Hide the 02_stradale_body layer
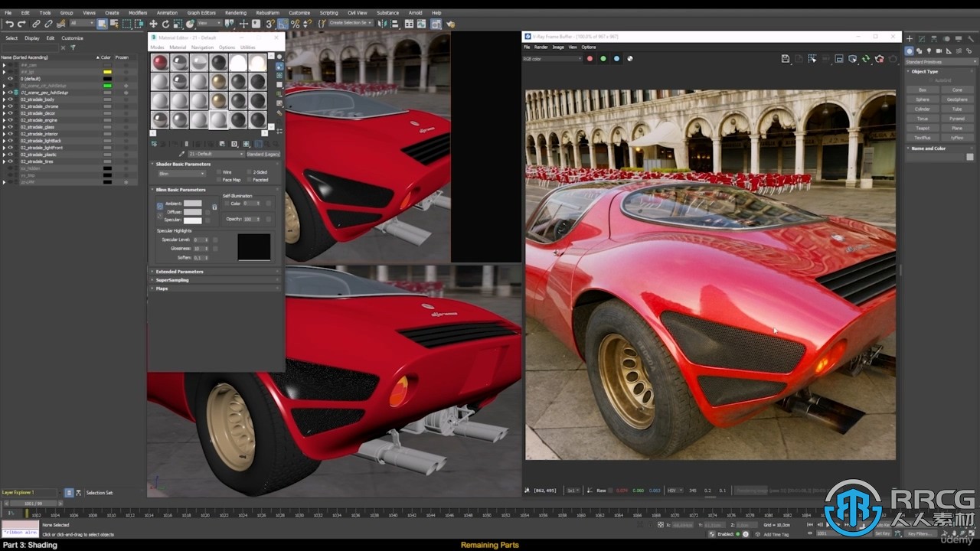The height and width of the screenshot is (551, 980). [10, 99]
